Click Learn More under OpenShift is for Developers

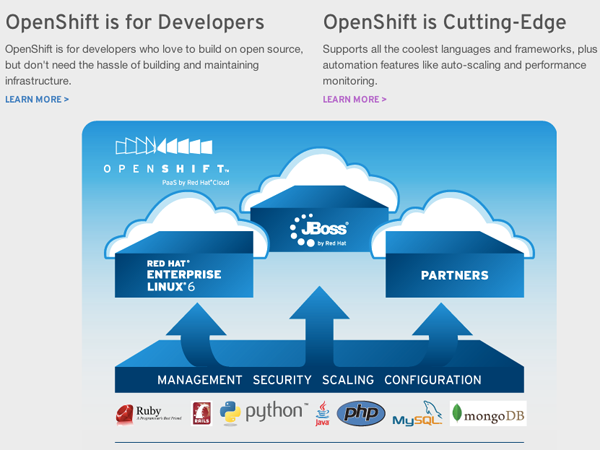pos(37,99)
